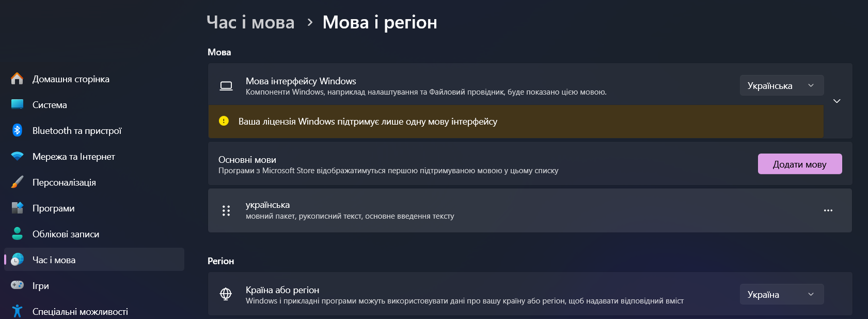The image size is (868, 319).
Task: Go back to Час і мова breadcrumb
Action: coord(250,22)
